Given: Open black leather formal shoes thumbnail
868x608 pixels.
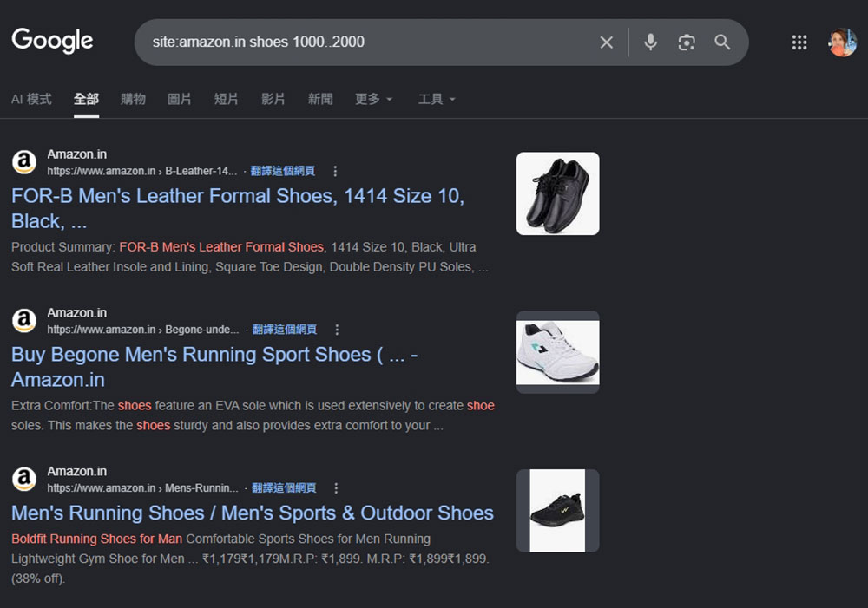Looking at the screenshot, I should (557, 193).
